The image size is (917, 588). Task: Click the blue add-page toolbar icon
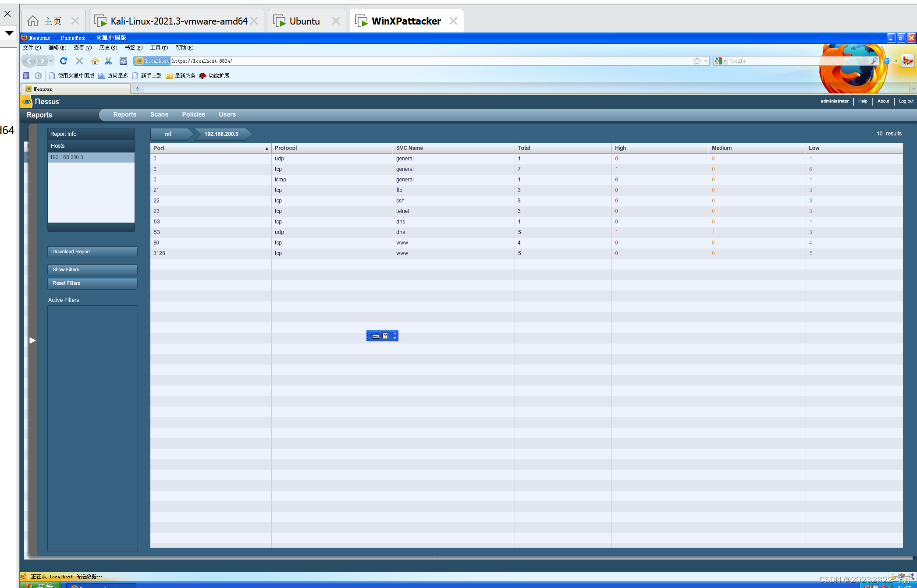click(888, 61)
